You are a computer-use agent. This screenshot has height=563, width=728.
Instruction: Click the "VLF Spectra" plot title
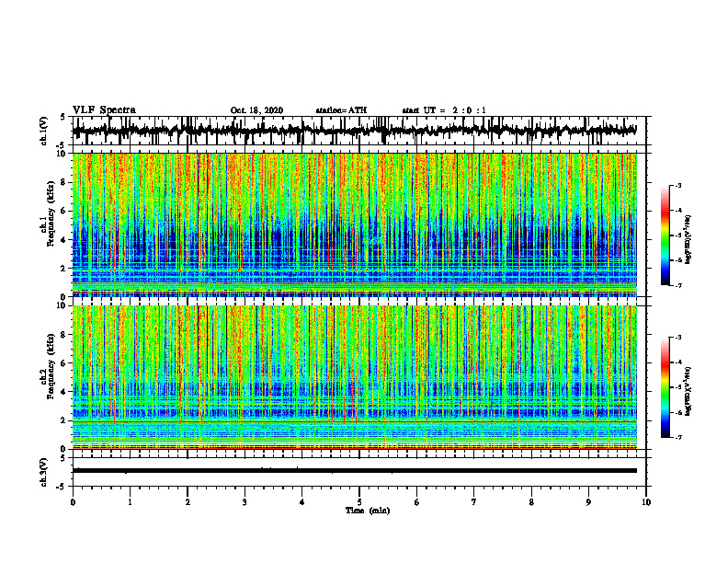click(x=104, y=109)
